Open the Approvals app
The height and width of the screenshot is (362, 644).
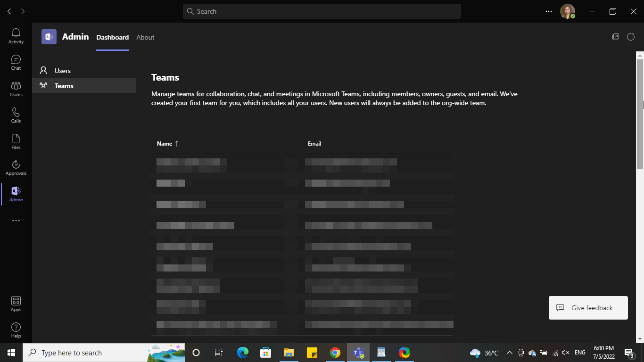[x=16, y=167]
